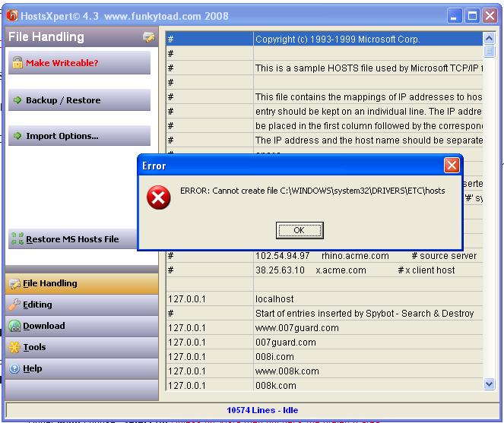
Task: Select the 'This is a sample HOSTS file' row
Action: click(x=325, y=68)
